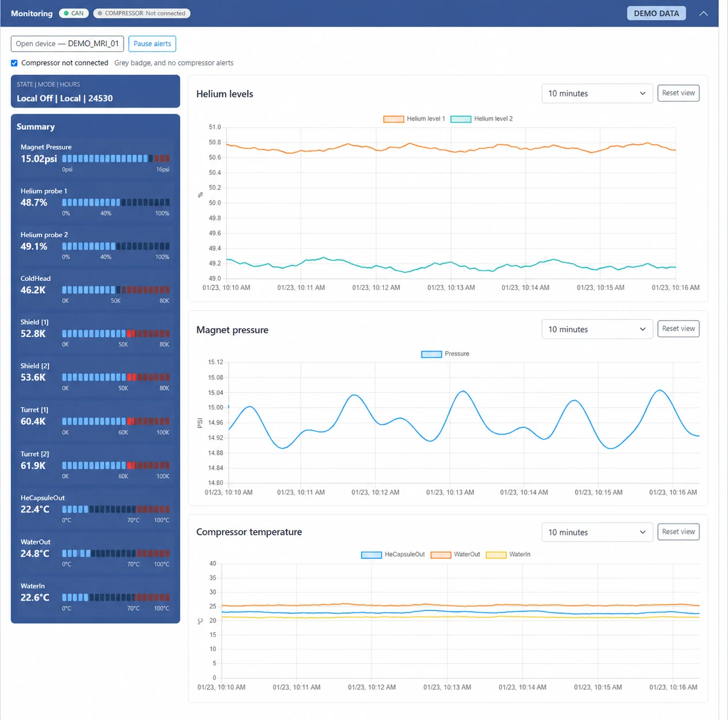Select the 61.9K Turret value
The height and width of the screenshot is (720, 728).
coord(33,465)
